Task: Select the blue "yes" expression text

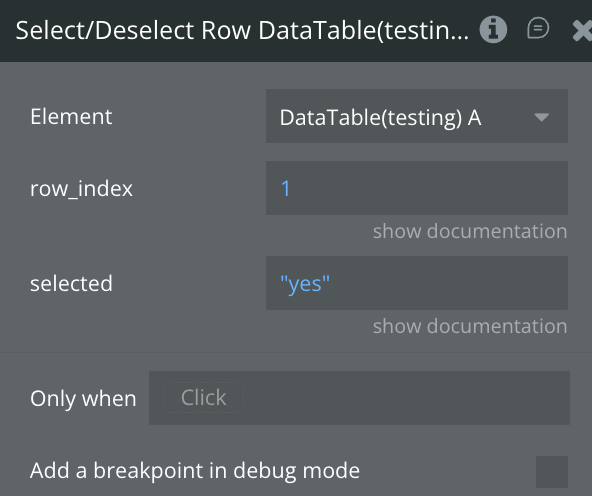Action: tap(305, 283)
